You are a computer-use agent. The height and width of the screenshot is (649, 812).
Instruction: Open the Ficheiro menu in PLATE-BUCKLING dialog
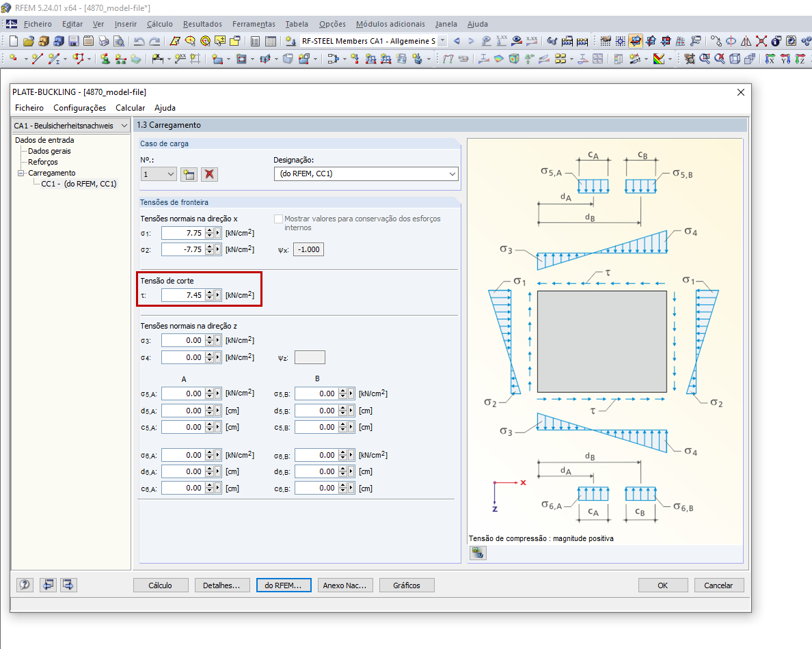pyautogui.click(x=29, y=108)
